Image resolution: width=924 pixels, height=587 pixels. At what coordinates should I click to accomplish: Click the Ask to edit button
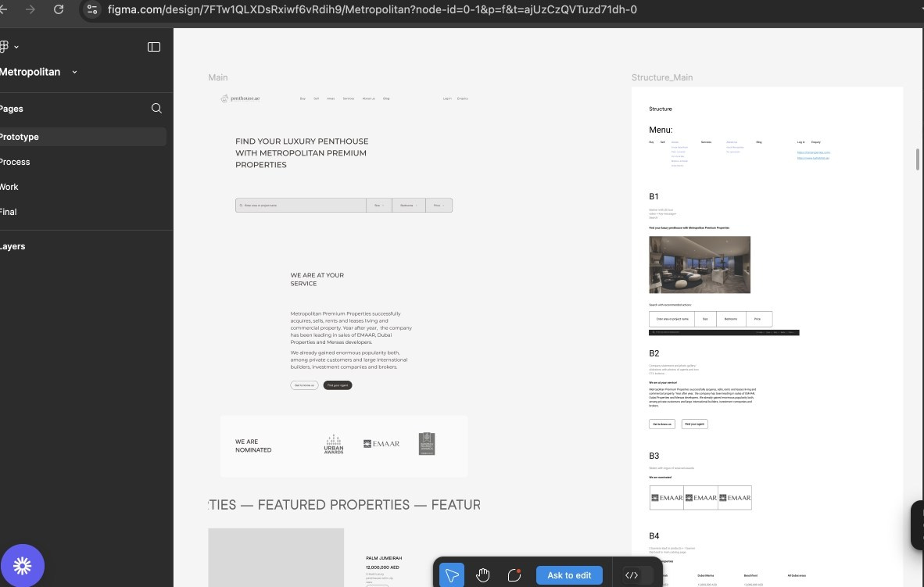point(568,574)
